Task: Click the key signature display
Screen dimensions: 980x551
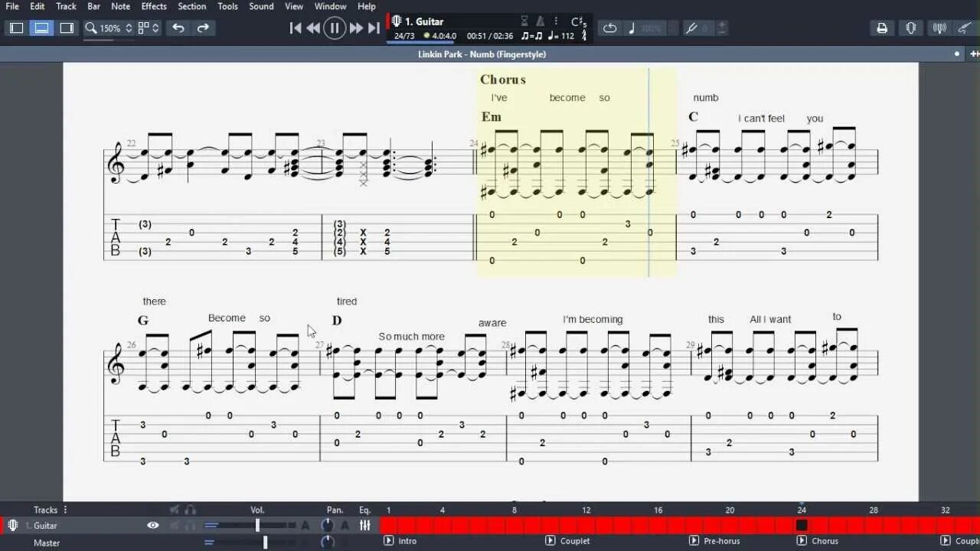Action: click(x=579, y=22)
